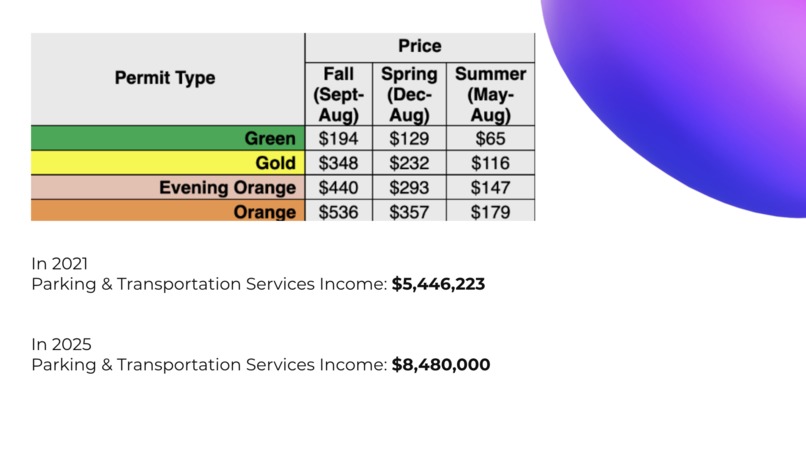Click the Summer (May-Aug) column header
Image resolution: width=806 pixels, height=452 pixels.
(490, 95)
